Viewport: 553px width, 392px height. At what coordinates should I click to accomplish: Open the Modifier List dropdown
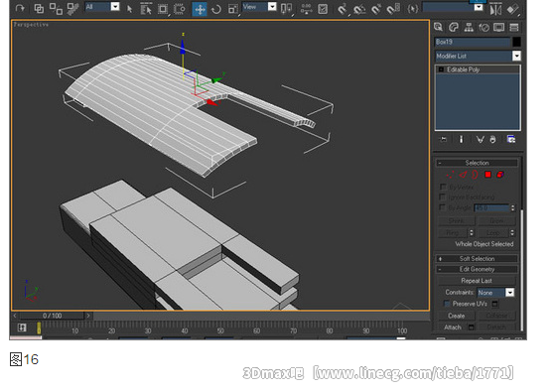(478, 56)
